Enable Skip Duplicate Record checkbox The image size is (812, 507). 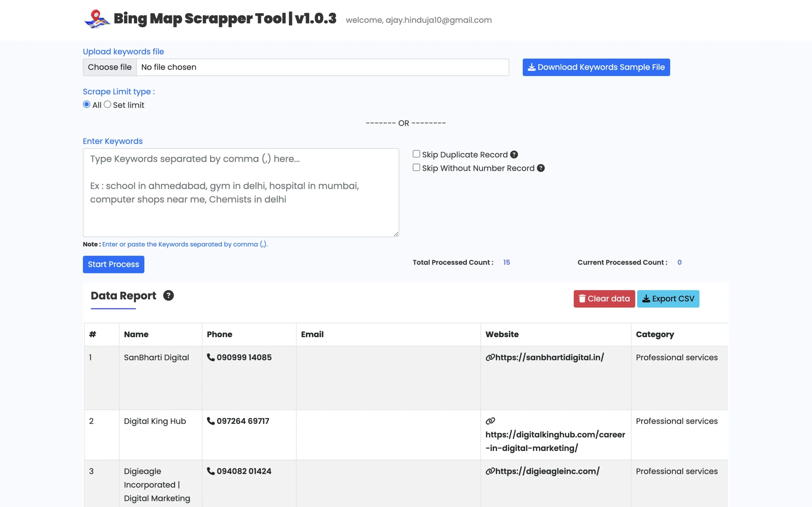coord(416,154)
